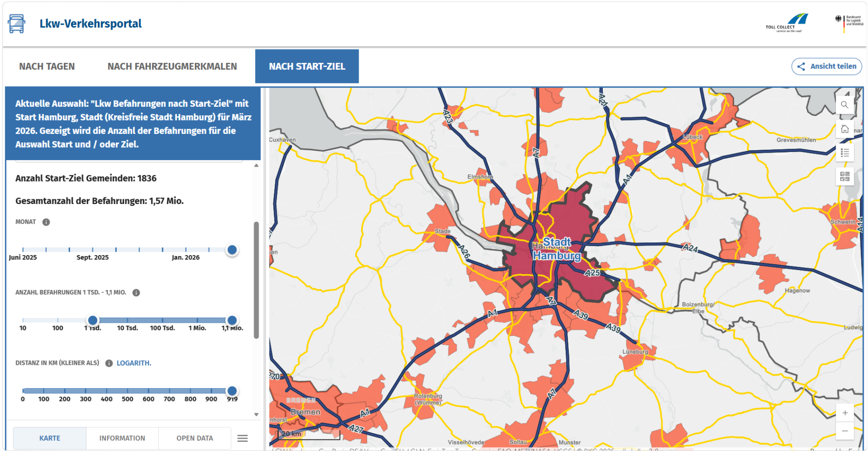
Task: Zoom in with the map plus button
Action: pyautogui.click(x=844, y=413)
